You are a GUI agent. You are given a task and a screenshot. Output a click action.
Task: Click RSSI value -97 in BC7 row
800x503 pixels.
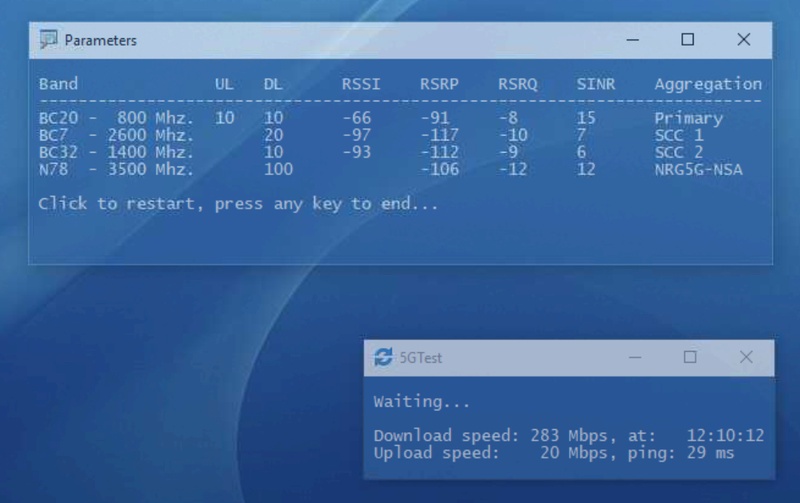tap(357, 135)
